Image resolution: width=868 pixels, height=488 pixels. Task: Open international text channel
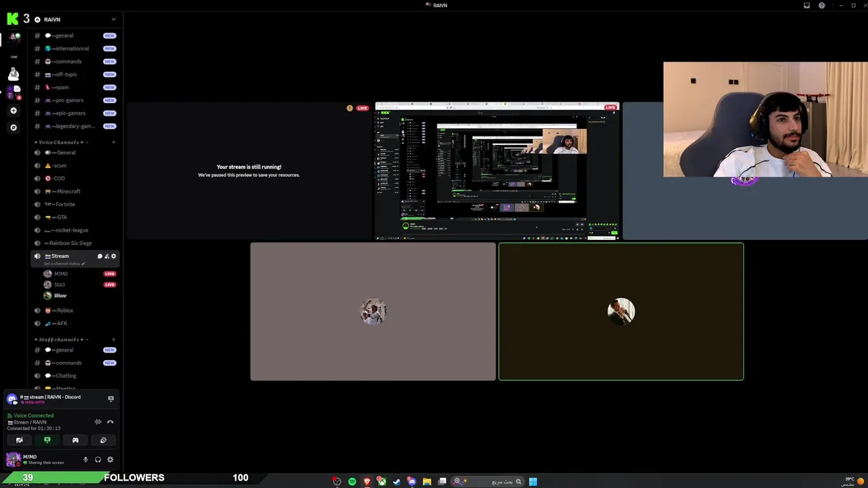tap(75, 49)
